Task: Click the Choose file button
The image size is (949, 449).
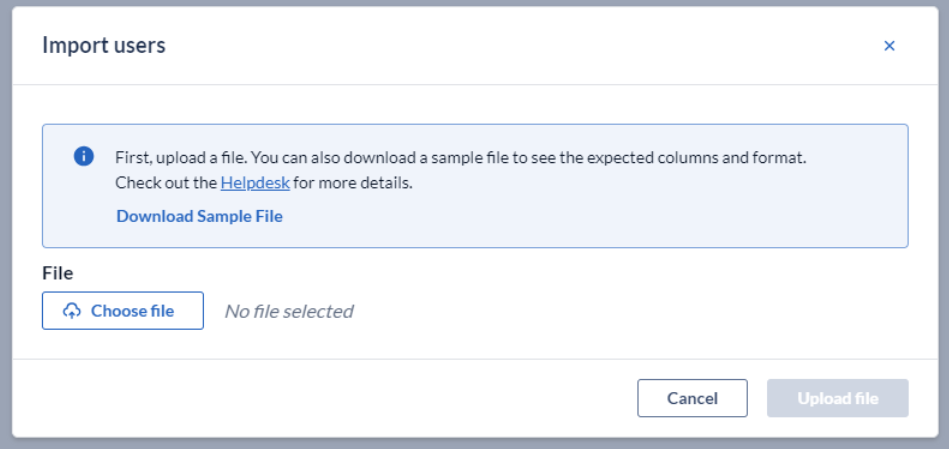Action: point(123,310)
